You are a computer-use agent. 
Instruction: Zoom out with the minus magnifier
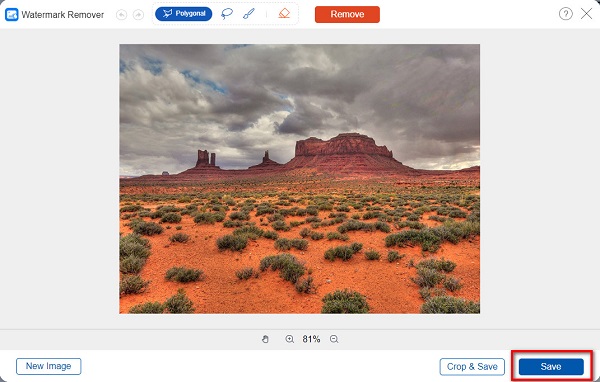[334, 339]
